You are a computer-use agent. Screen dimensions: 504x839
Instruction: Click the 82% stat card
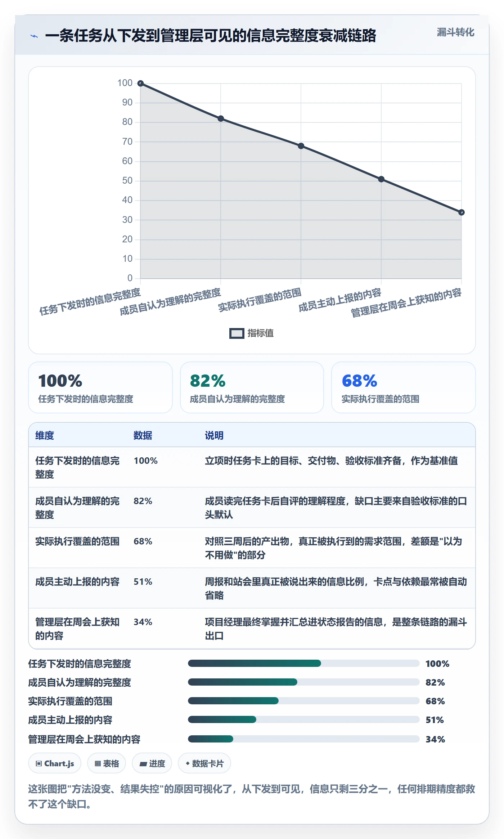click(x=252, y=387)
